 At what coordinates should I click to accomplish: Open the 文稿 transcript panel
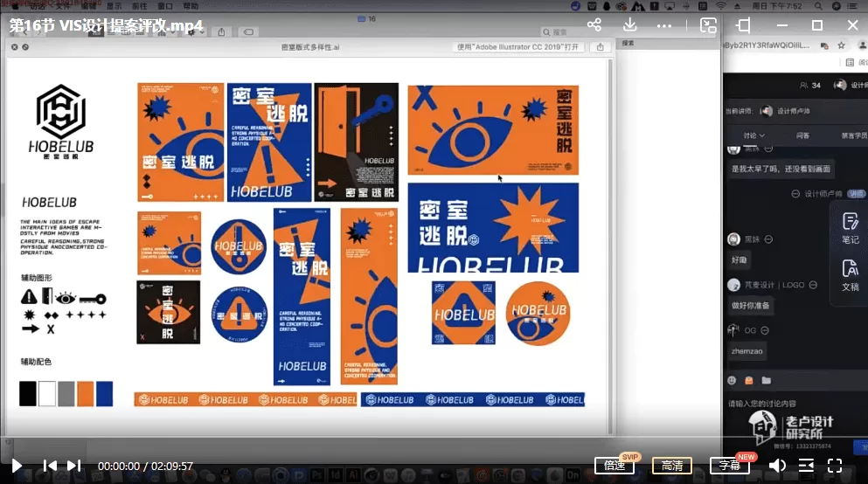tap(850, 275)
